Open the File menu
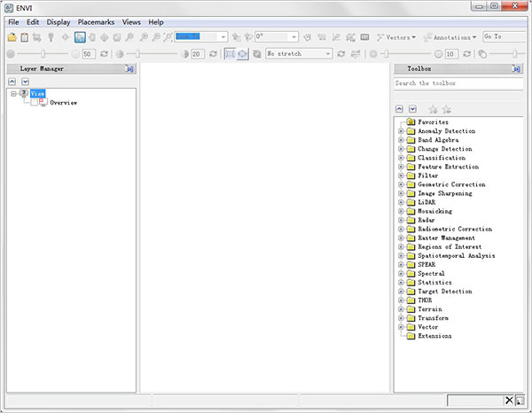This screenshot has width=532, height=413. pyautogui.click(x=13, y=22)
